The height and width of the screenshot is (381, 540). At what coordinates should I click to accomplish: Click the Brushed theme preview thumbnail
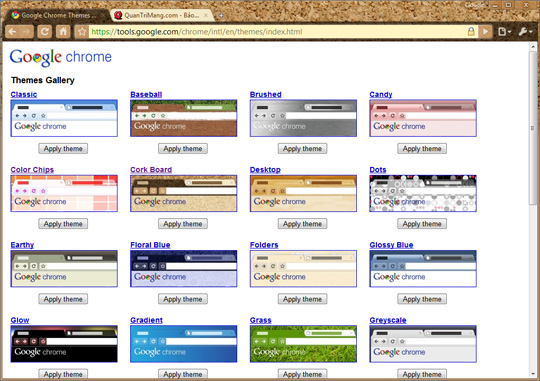tap(303, 118)
